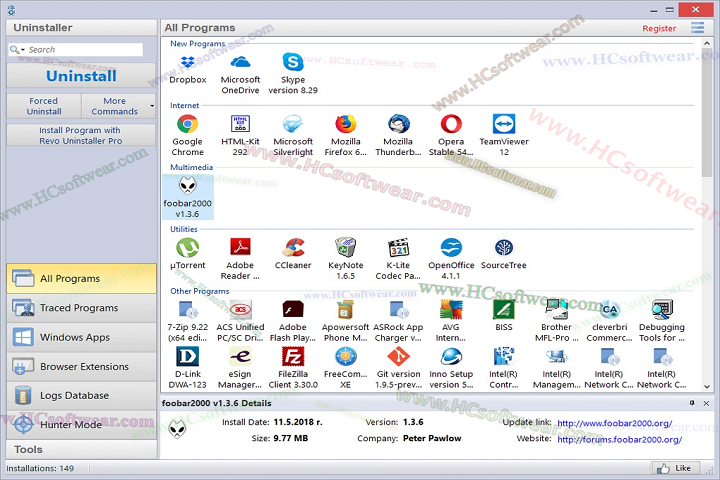Select BISS program icon
This screenshot has height=480, width=720.
point(504,310)
